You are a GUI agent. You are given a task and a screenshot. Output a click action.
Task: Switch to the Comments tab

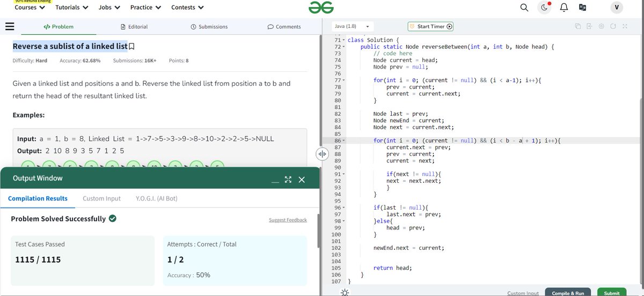coord(284,26)
